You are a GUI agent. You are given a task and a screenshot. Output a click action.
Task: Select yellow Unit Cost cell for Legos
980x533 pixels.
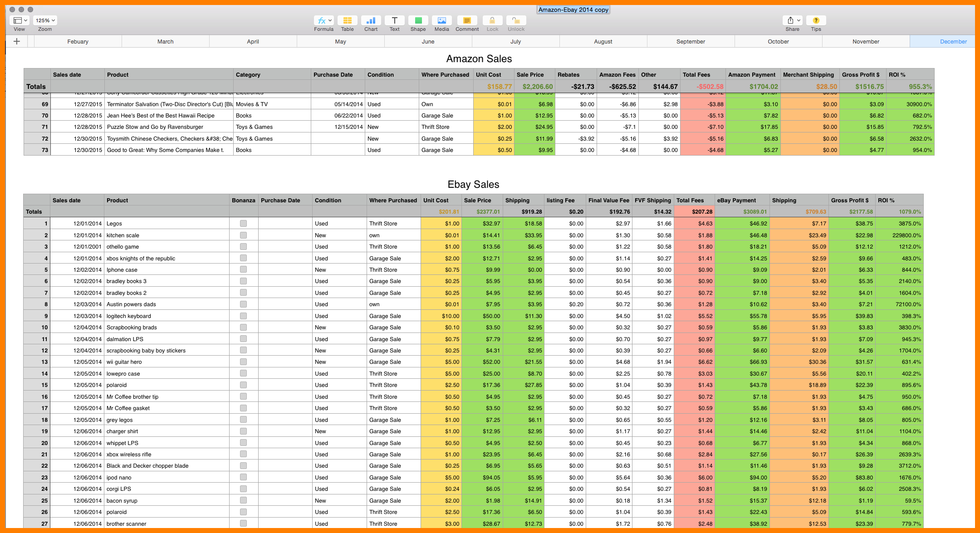coord(441,223)
